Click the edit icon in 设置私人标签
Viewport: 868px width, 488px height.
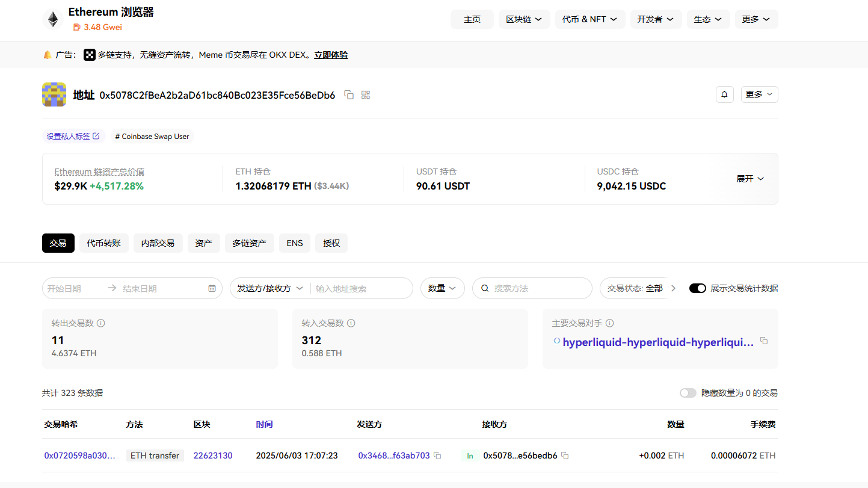click(x=96, y=136)
